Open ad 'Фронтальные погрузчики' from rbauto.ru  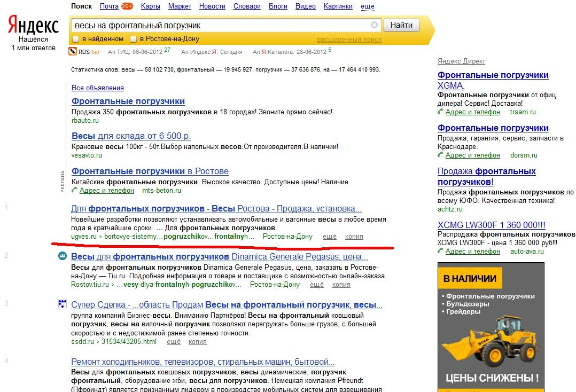[128, 101]
